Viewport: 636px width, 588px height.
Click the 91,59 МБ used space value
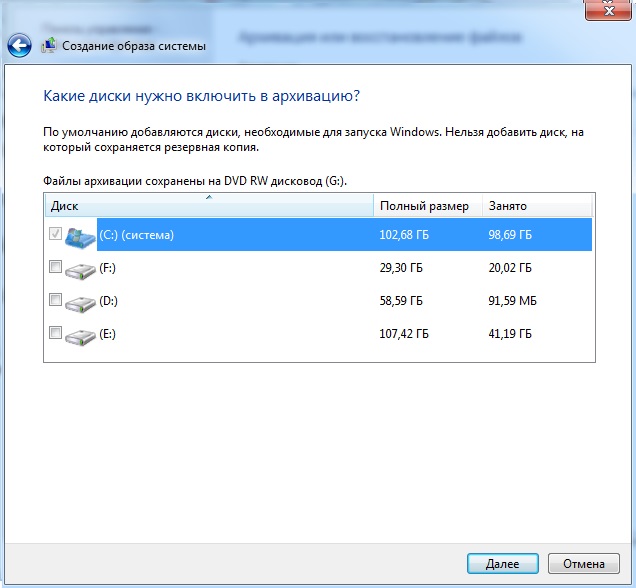click(512, 301)
